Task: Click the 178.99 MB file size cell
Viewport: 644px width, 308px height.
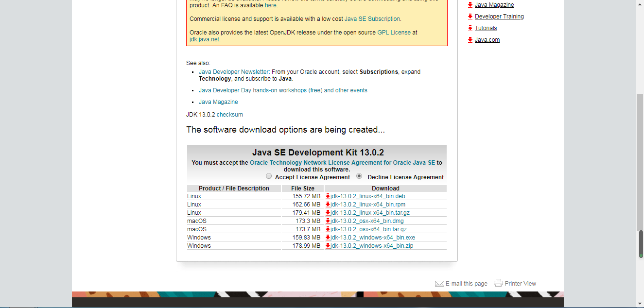Action: [302, 246]
